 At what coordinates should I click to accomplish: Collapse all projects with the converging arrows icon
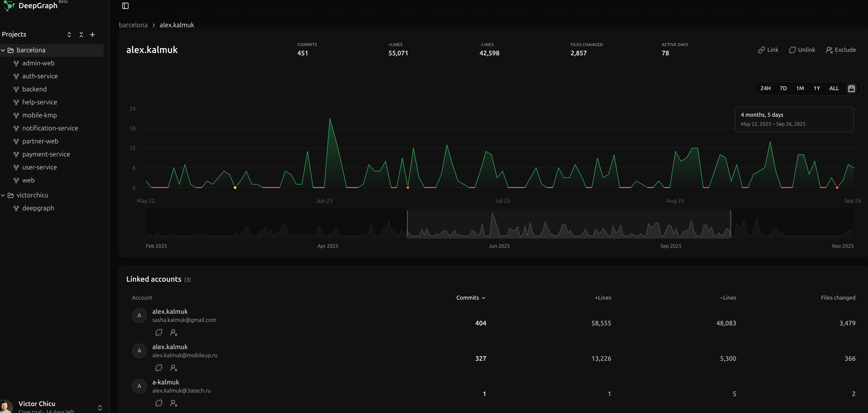81,35
